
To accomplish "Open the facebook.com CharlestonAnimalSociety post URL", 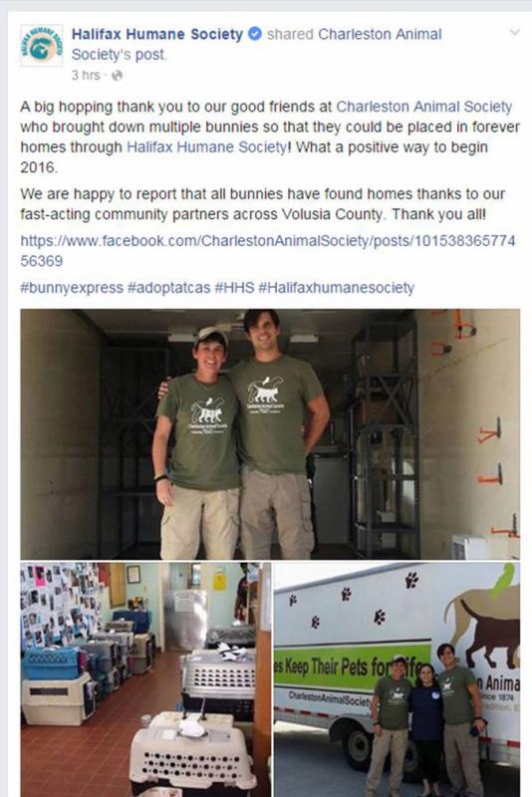I will 268,251.
